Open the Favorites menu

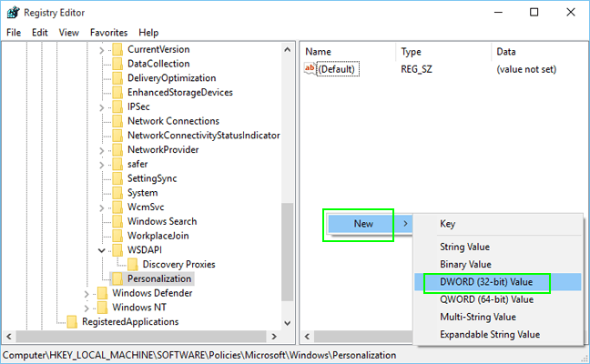pyautogui.click(x=108, y=32)
